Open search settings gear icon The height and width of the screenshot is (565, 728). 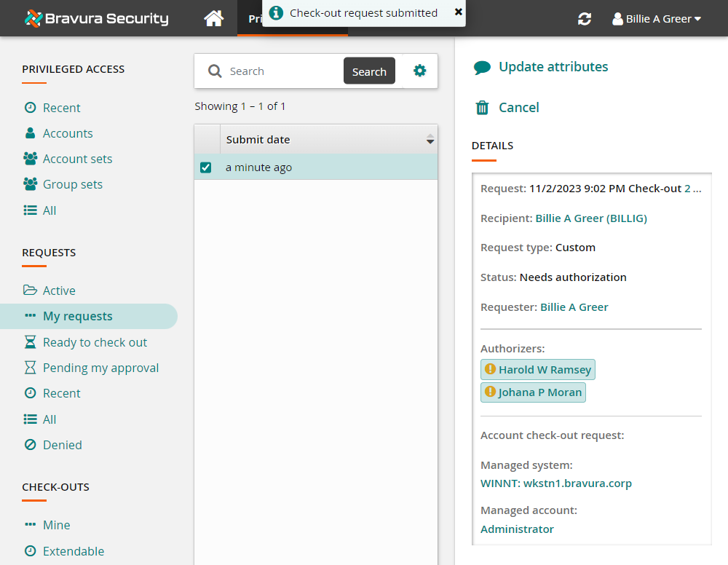tap(419, 71)
